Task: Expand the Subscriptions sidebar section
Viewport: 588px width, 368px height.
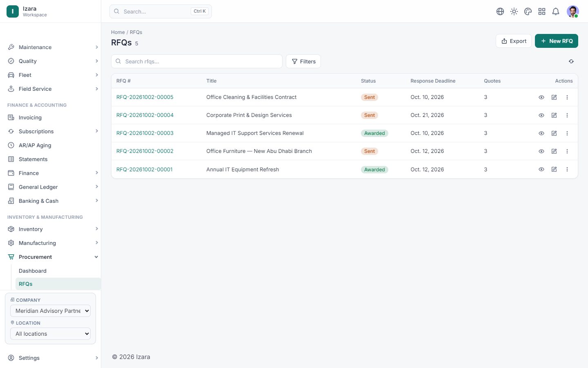Action: point(53,131)
